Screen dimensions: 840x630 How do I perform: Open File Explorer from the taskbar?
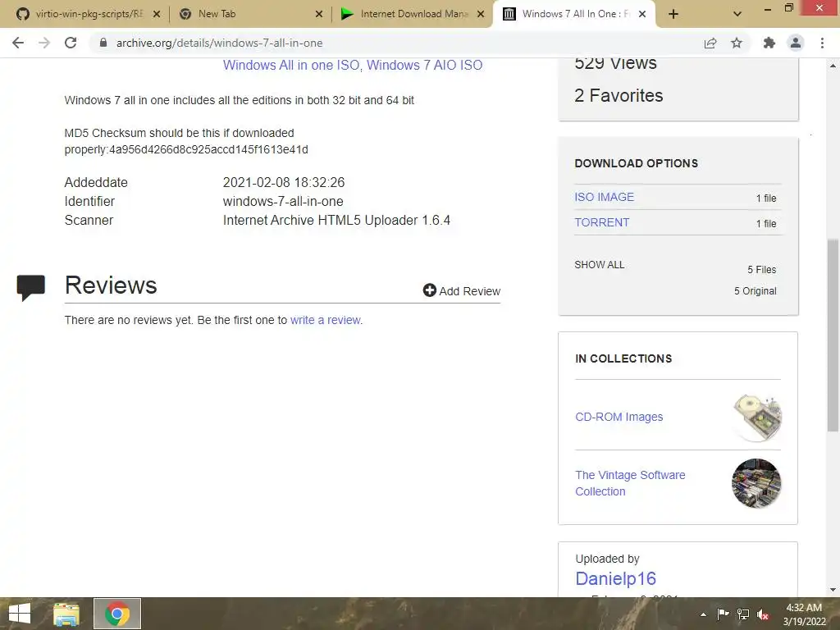[x=66, y=614]
